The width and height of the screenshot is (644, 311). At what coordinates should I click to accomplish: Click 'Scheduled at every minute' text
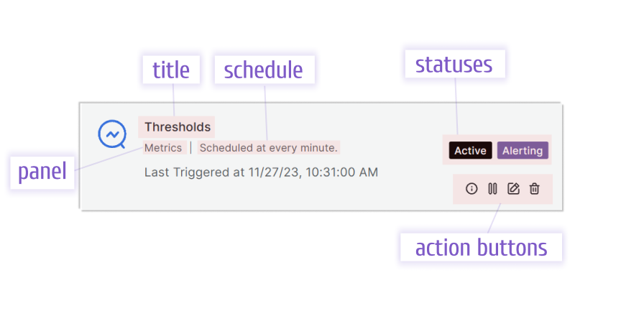tap(269, 148)
